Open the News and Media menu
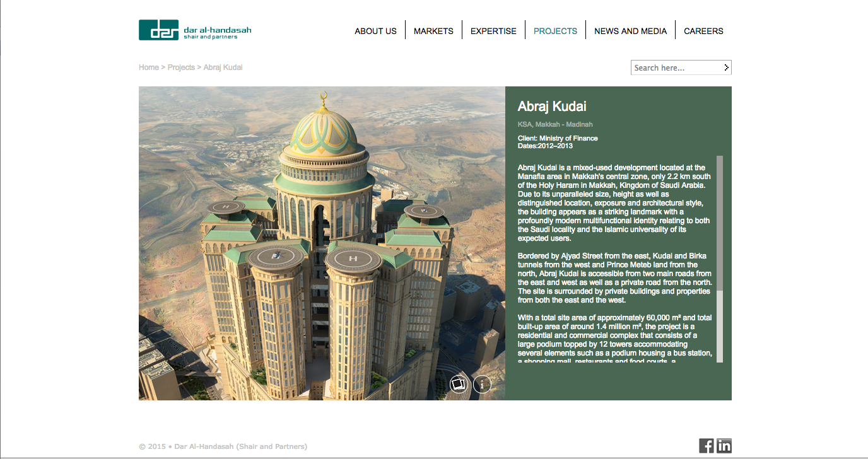Screen dimensions: 868x459 (x=630, y=31)
